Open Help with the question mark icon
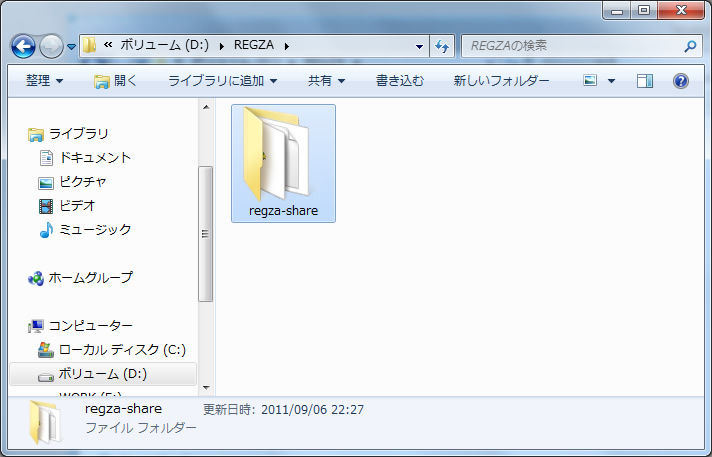 pyautogui.click(x=681, y=81)
